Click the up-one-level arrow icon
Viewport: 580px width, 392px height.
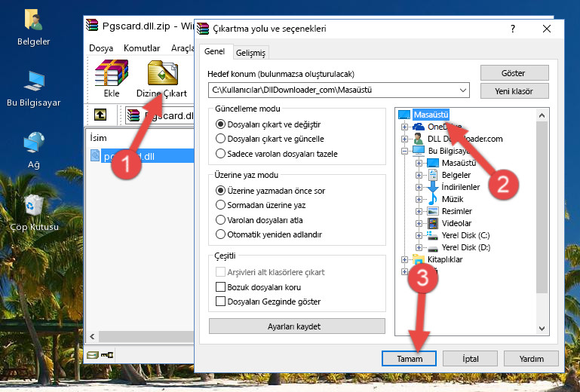(100, 115)
